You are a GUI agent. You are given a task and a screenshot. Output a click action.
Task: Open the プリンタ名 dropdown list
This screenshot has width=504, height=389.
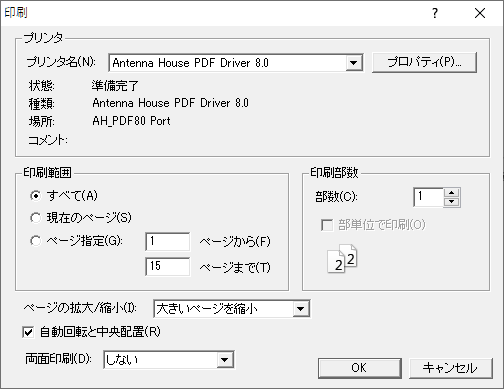(354, 63)
